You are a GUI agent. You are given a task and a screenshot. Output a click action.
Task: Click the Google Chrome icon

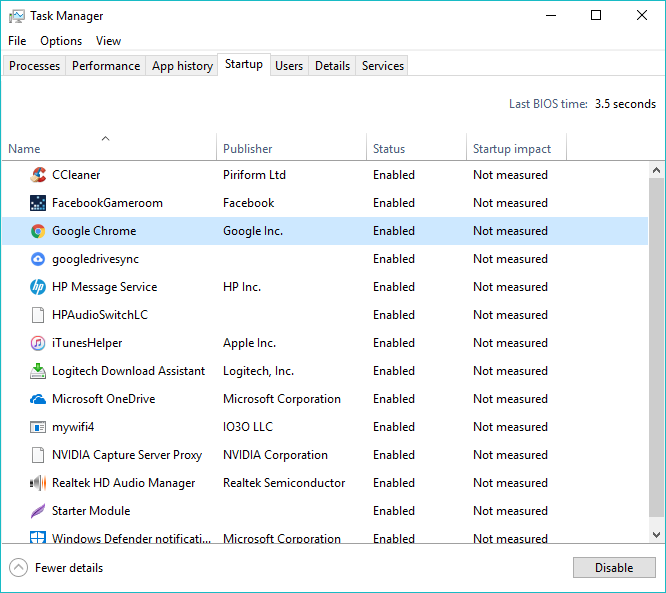click(38, 231)
